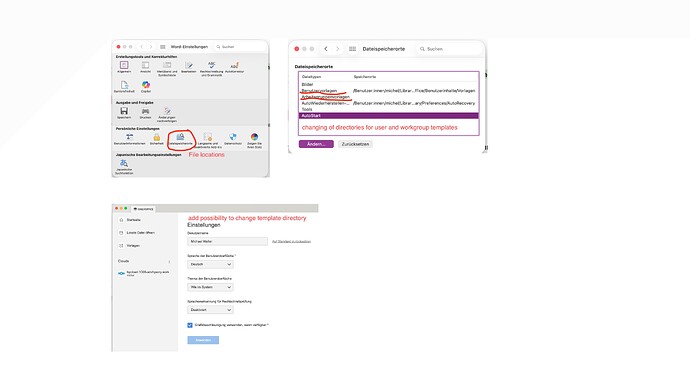Click the Suchen field in Word-Einstellungen

tap(240, 47)
